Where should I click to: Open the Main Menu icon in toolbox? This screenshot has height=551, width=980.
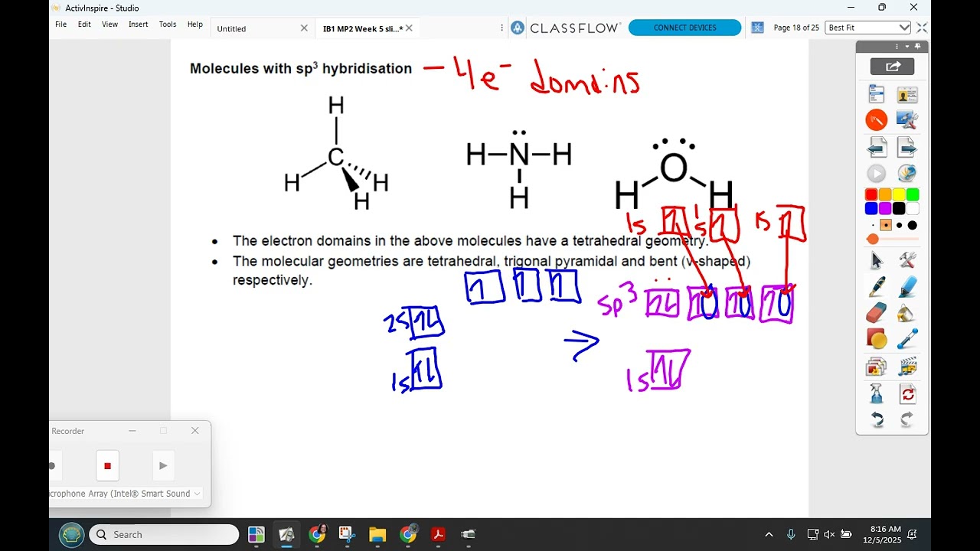[877, 95]
